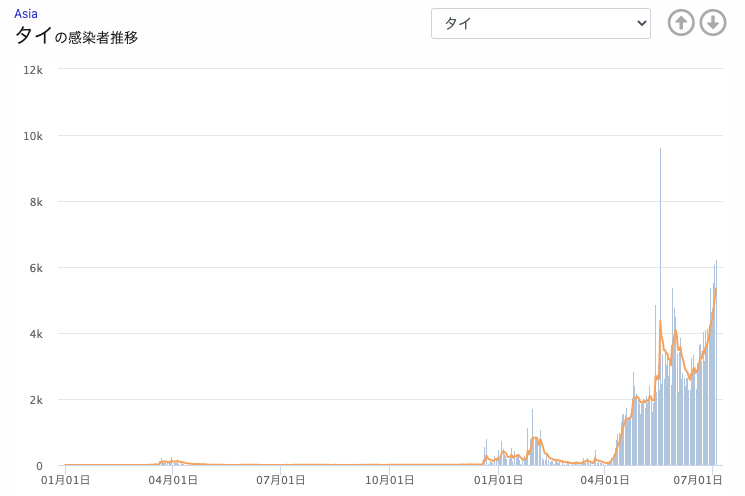This screenshot has height=496, width=745.
Task: Open the Asia region link
Action: 26,14
